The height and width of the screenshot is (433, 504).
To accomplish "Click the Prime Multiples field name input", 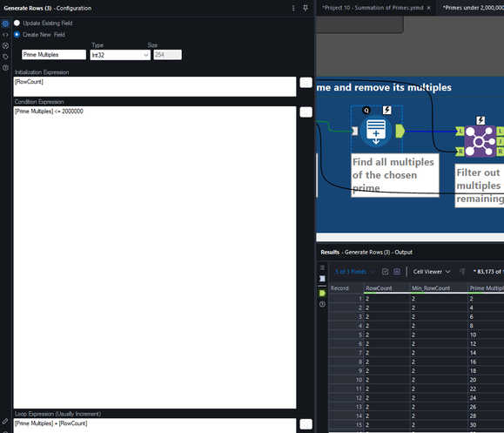I will pos(54,55).
